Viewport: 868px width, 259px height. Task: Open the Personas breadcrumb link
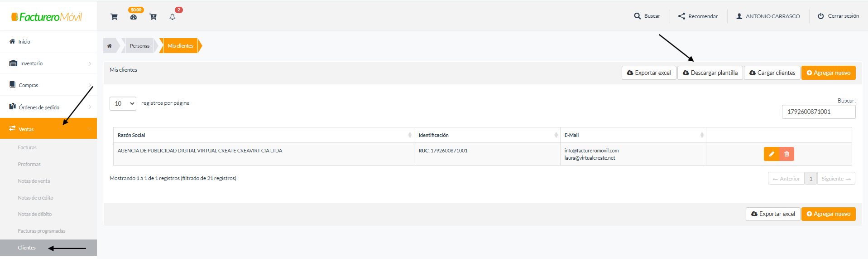click(x=139, y=46)
